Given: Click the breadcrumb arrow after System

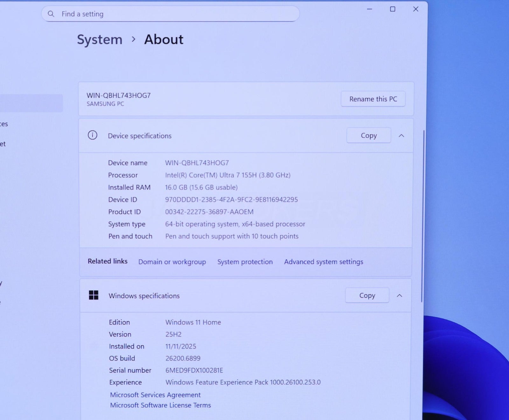Looking at the screenshot, I should [x=134, y=39].
